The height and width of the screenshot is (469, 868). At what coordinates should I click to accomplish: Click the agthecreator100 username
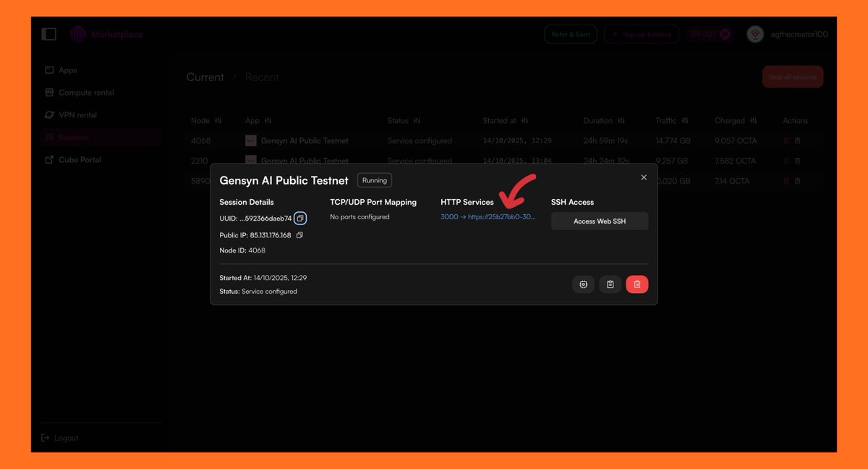click(799, 34)
